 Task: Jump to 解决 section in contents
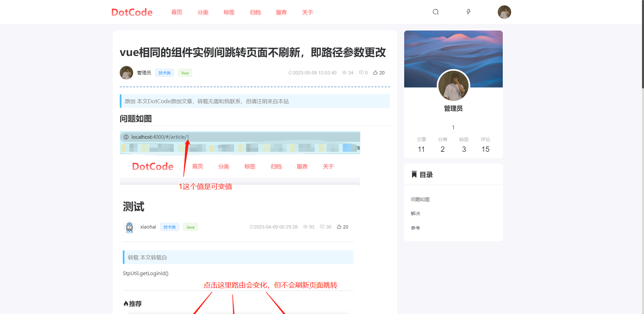(x=416, y=213)
